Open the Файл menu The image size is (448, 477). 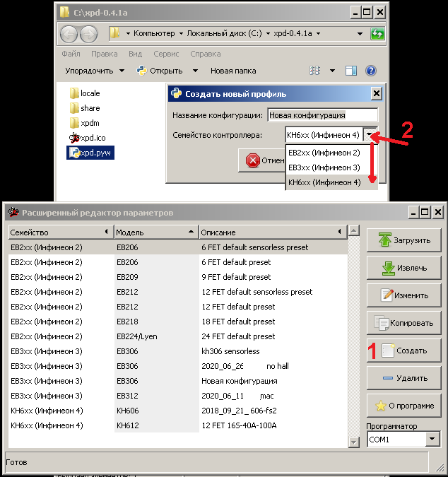pos(71,54)
